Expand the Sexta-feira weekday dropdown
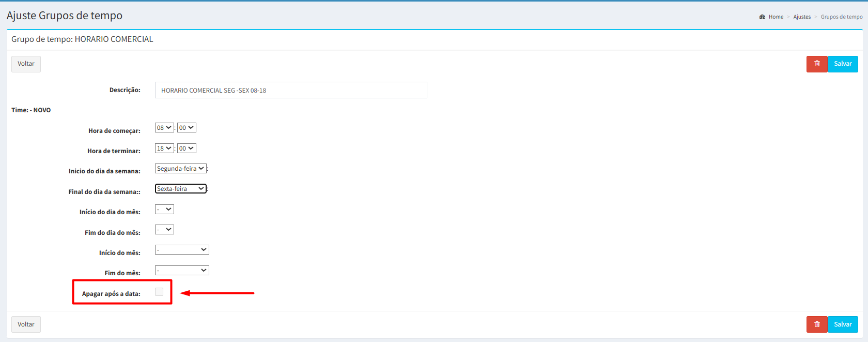The width and height of the screenshot is (868, 342). point(180,189)
